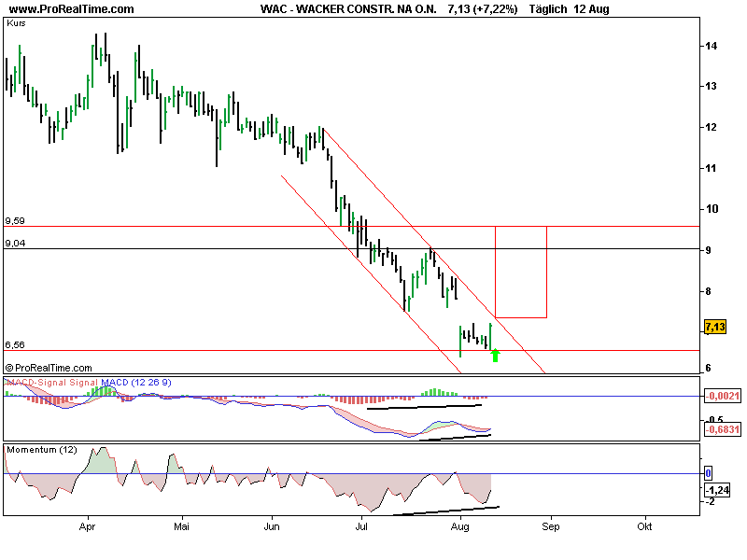747x560 pixels.
Task: Select the MACD-Signal legend label
Action: click(x=36, y=383)
